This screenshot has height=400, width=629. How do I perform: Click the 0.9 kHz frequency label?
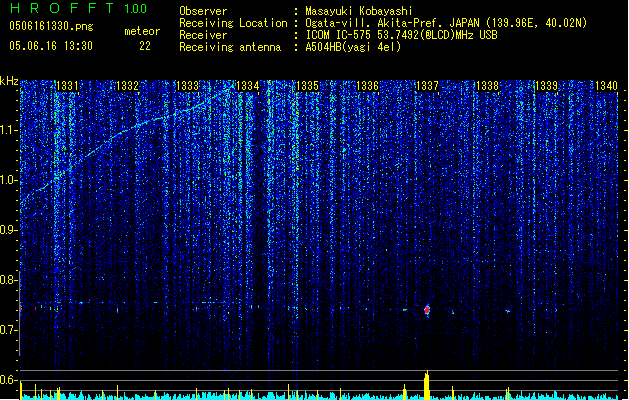[x=9, y=230]
